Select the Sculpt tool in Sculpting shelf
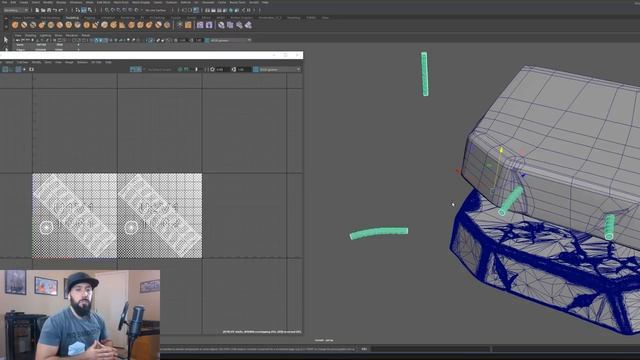This screenshot has height=360, width=640. coord(15,25)
